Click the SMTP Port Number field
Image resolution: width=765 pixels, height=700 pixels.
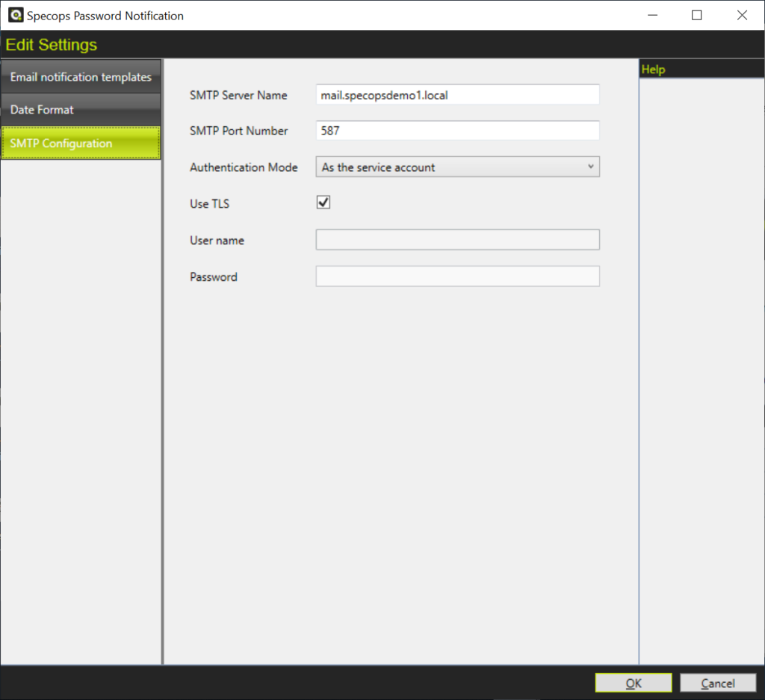(x=457, y=130)
